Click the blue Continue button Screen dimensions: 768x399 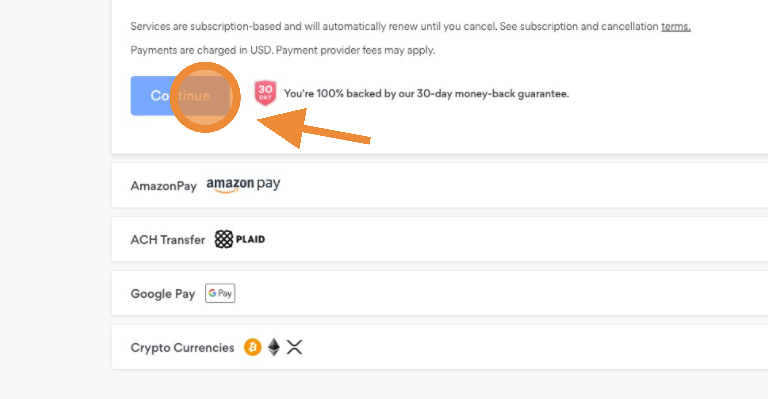(181, 96)
